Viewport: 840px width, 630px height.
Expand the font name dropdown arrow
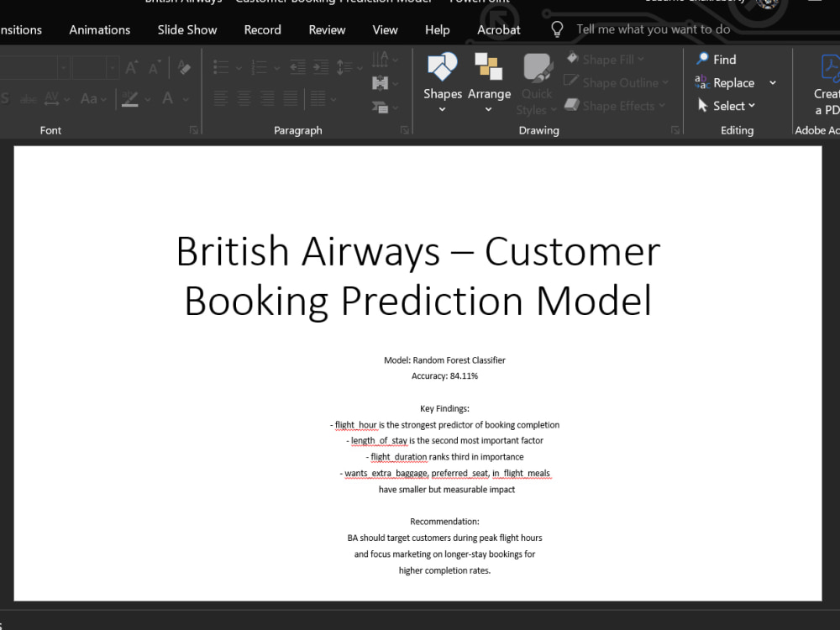pos(64,68)
